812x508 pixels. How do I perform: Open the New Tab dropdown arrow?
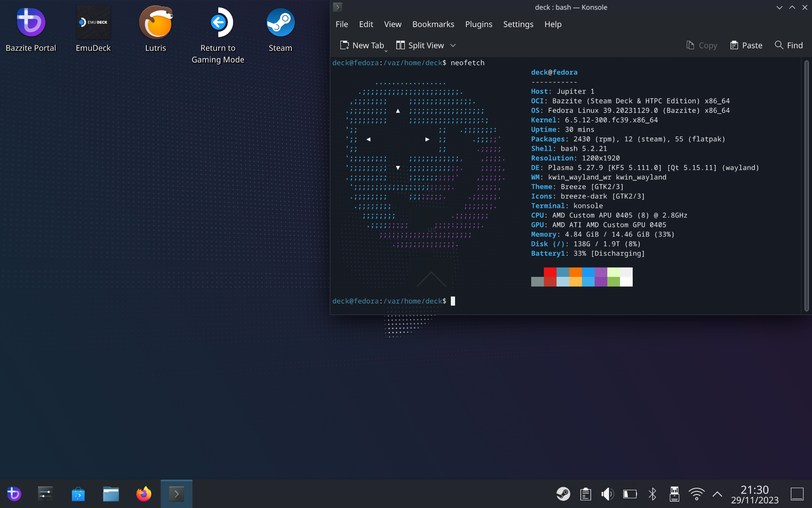[386, 50]
